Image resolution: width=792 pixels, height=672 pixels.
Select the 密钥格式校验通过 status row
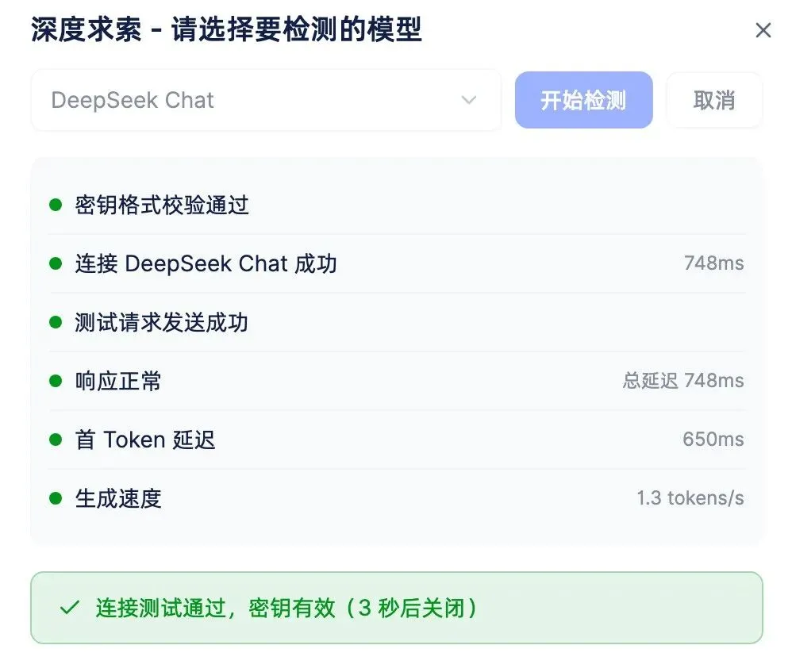tap(397, 205)
